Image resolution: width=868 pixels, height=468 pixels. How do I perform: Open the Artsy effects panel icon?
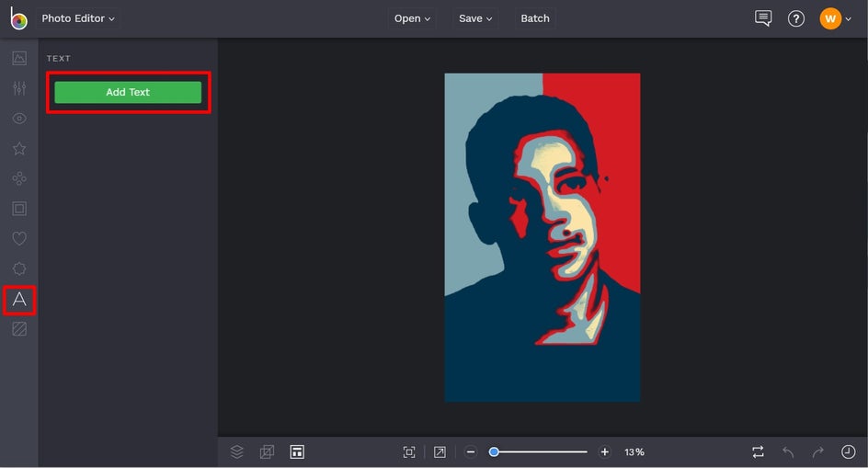coord(19,178)
